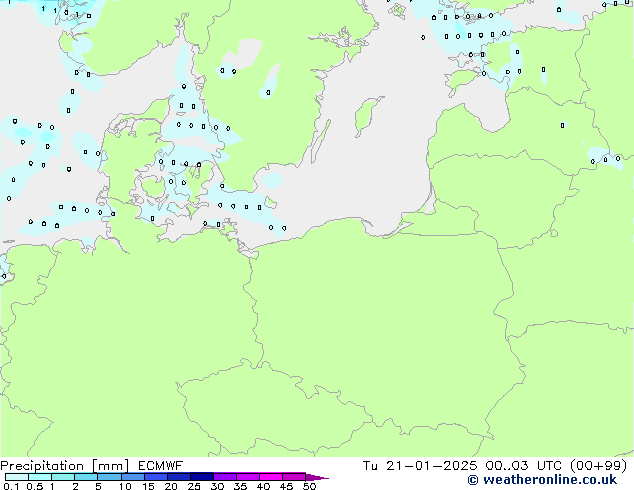Click the pale cyan legend swatch above 0.5
Image resolution: width=634 pixels, height=490 pixels.
(33, 477)
